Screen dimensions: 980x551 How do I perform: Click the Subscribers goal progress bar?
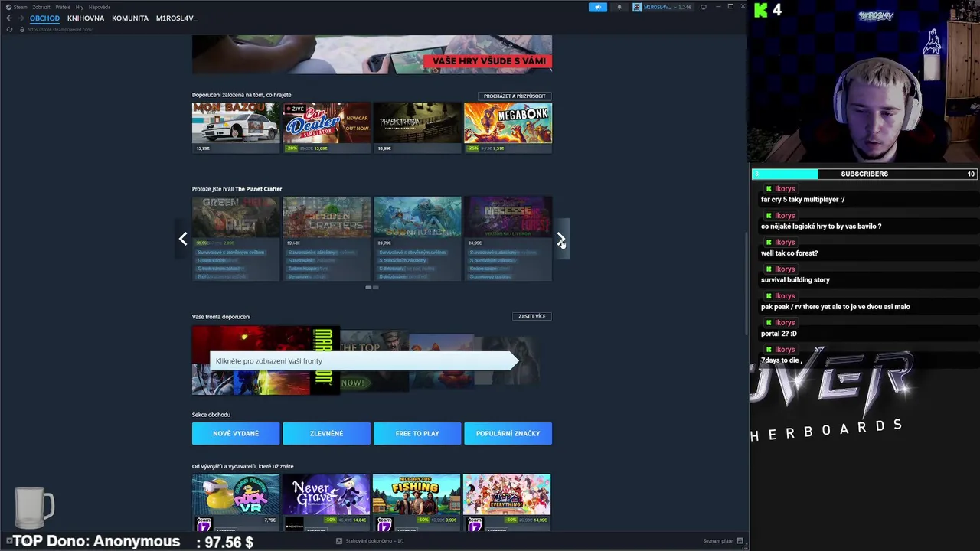click(864, 174)
